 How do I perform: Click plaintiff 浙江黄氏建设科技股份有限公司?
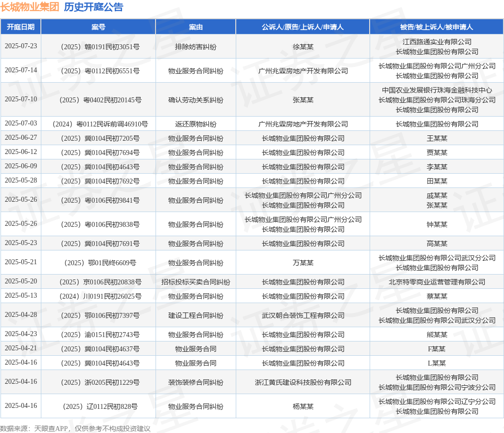click(x=303, y=383)
